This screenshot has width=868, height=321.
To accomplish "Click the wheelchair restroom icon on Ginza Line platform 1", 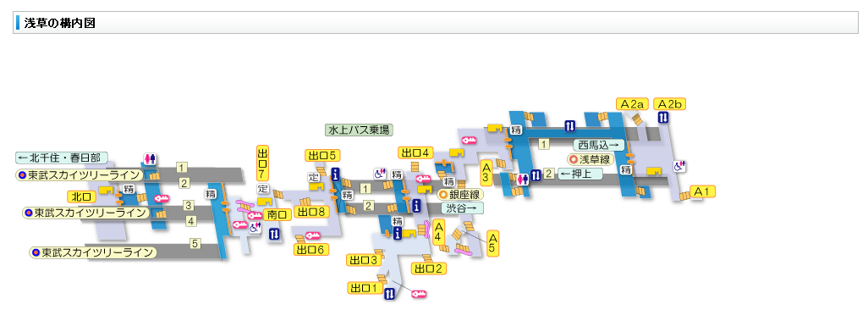I will [380, 174].
